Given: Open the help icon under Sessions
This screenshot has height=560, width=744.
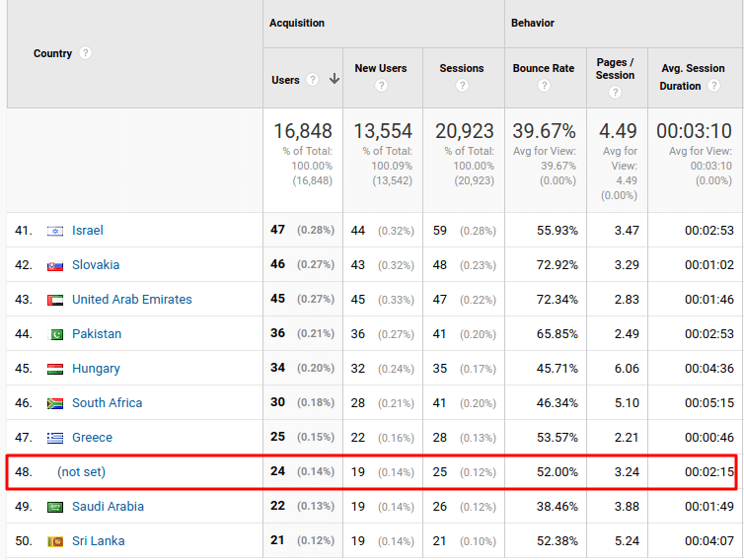Looking at the screenshot, I should tap(462, 86).
